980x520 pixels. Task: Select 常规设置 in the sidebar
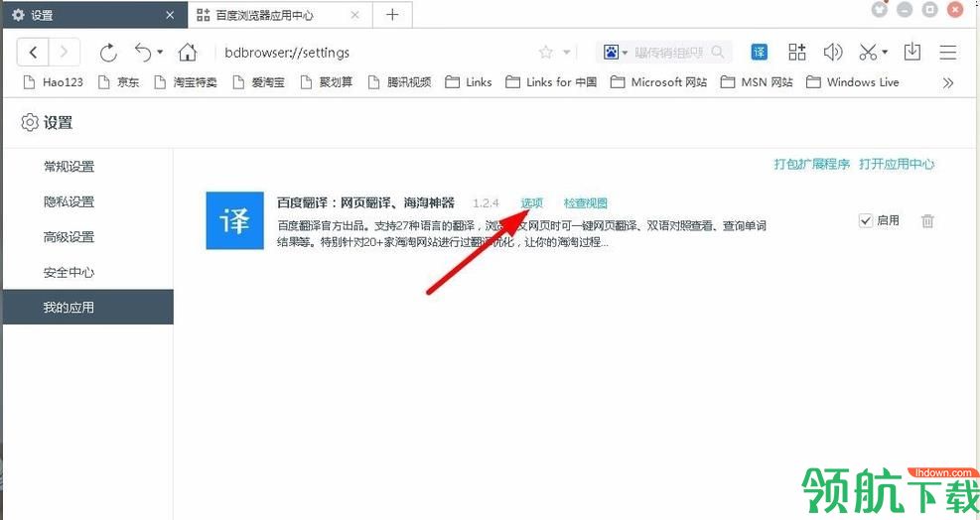[88, 167]
